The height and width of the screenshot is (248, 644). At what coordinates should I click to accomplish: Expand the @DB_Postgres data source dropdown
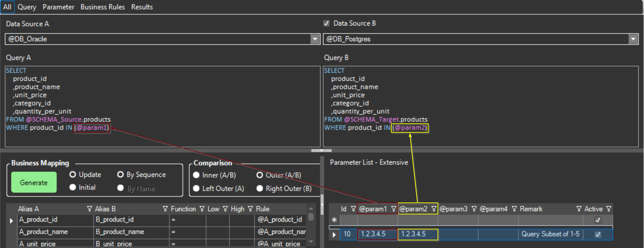click(x=633, y=39)
